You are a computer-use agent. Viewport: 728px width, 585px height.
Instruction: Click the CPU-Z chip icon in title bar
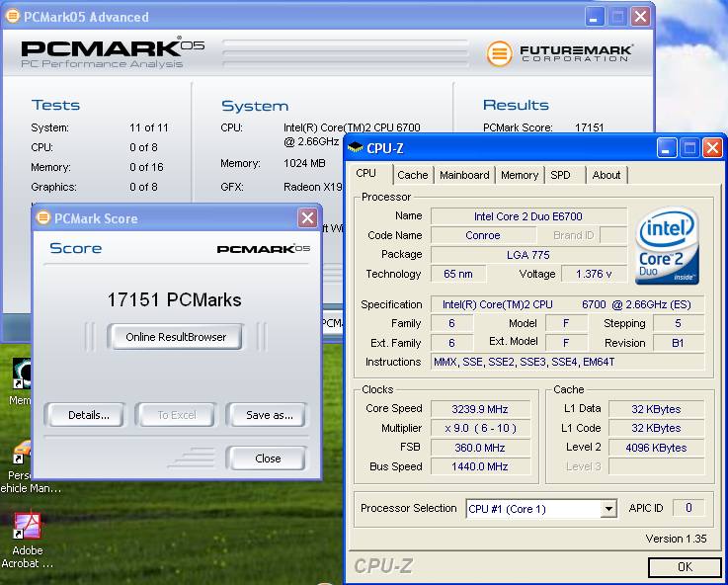pos(356,147)
